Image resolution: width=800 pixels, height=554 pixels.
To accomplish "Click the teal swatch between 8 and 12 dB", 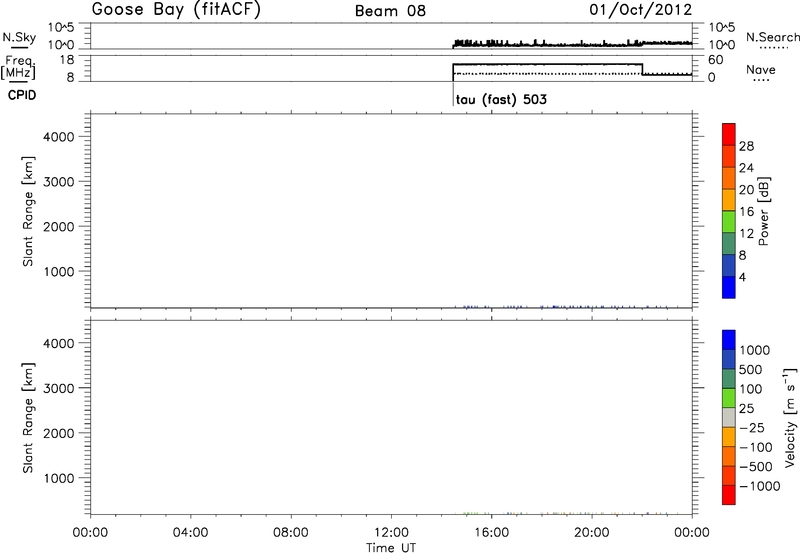I will pos(729,243).
